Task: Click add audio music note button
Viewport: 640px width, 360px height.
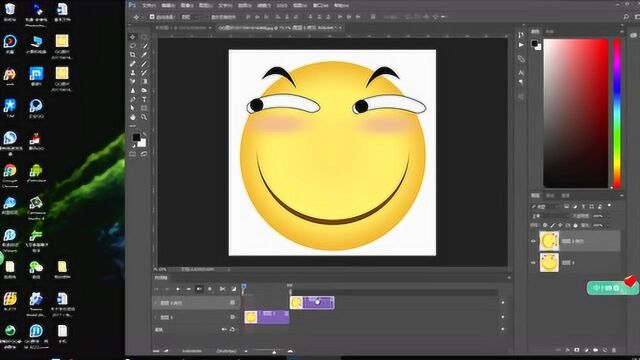Action: point(233,329)
